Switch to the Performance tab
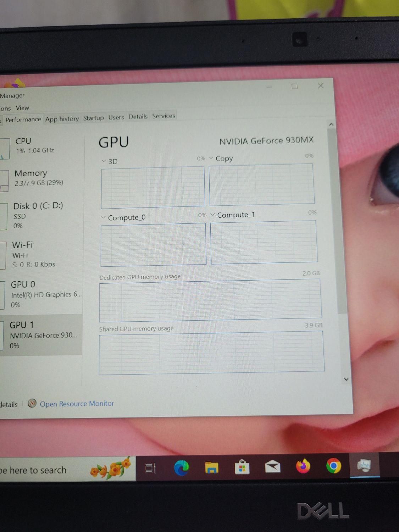The image size is (399, 532). 23,120
